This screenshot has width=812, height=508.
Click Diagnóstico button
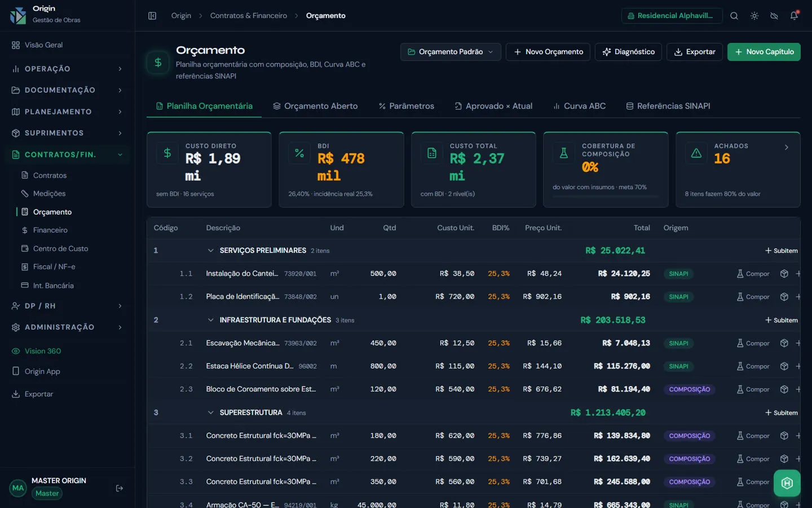[x=628, y=52]
